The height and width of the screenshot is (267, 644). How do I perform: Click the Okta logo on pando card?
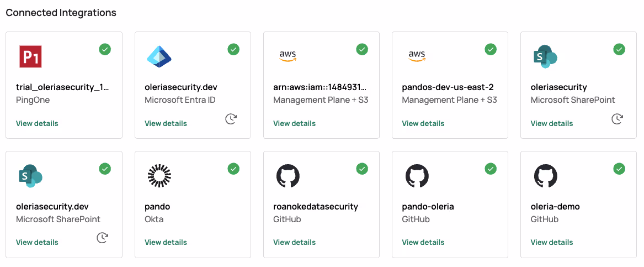159,176
